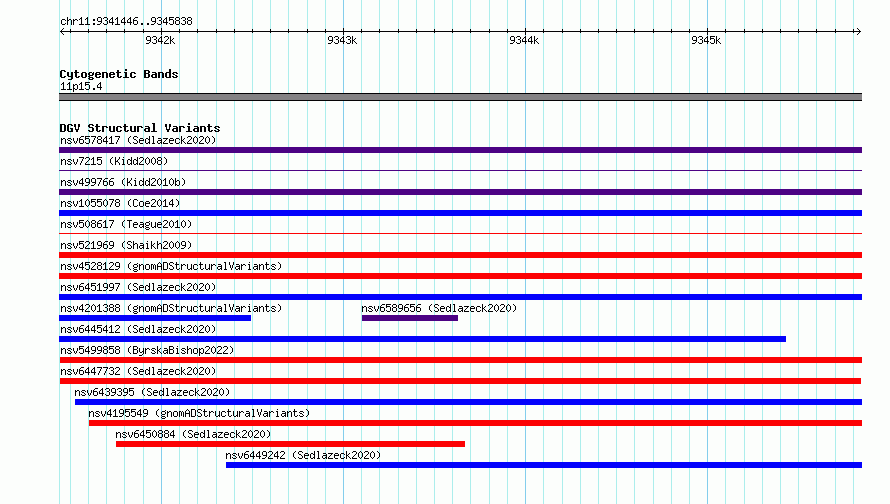The width and height of the screenshot is (890, 504).
Task: Select the nsv6447732 red bar
Action: coord(460,381)
